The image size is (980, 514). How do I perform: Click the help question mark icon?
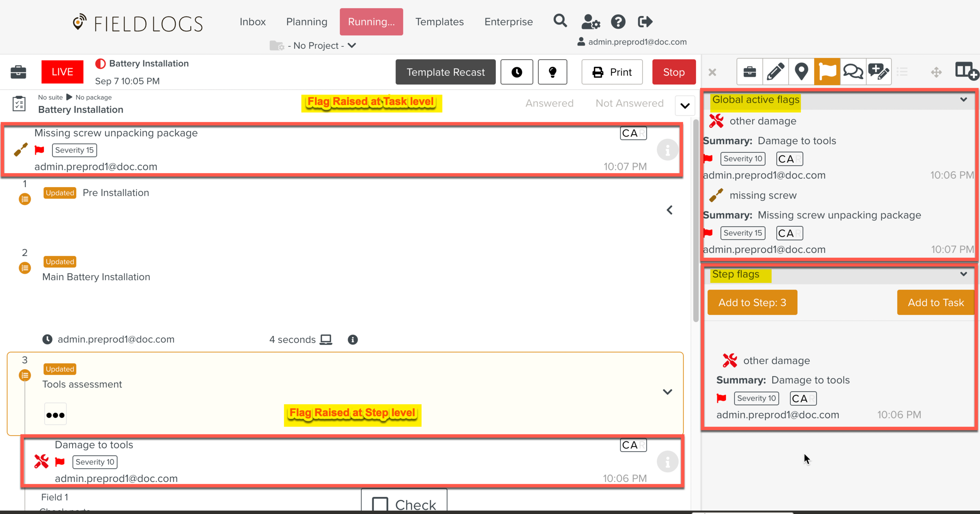click(618, 22)
